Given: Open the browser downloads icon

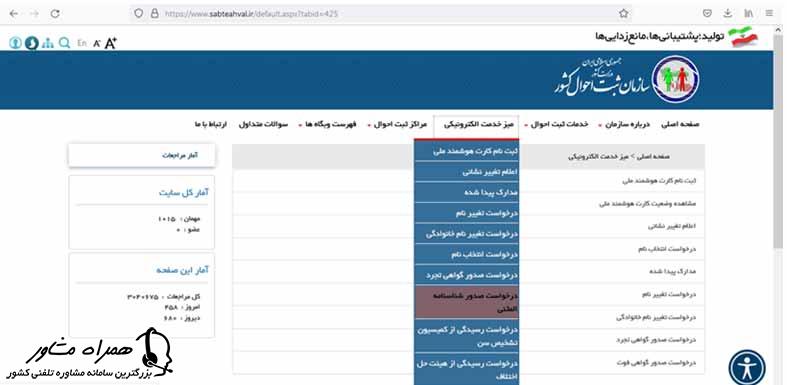Looking at the screenshot, I should point(728,14).
